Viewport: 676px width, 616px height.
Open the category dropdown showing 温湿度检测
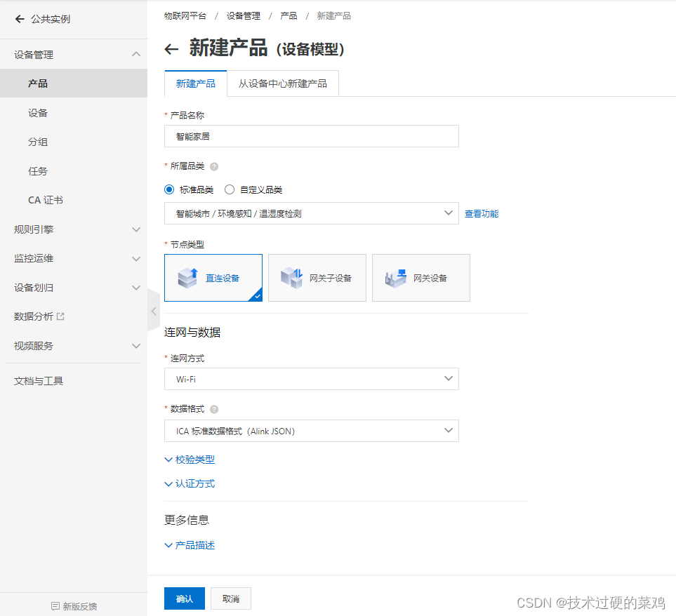(449, 213)
